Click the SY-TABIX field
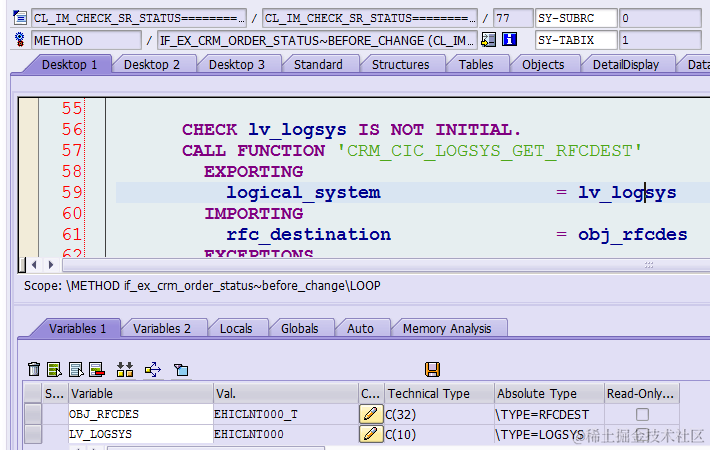The width and height of the screenshot is (710, 450). (x=576, y=40)
